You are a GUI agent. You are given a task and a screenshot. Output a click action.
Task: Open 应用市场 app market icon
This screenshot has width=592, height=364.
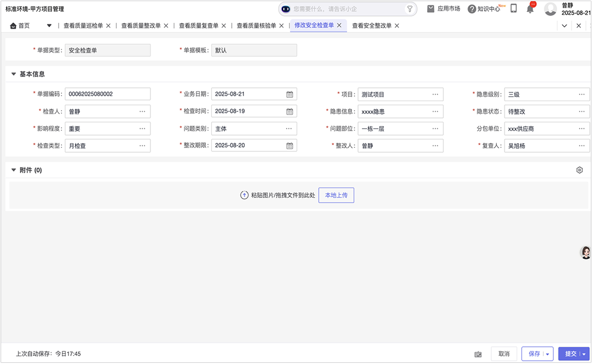(430, 8)
